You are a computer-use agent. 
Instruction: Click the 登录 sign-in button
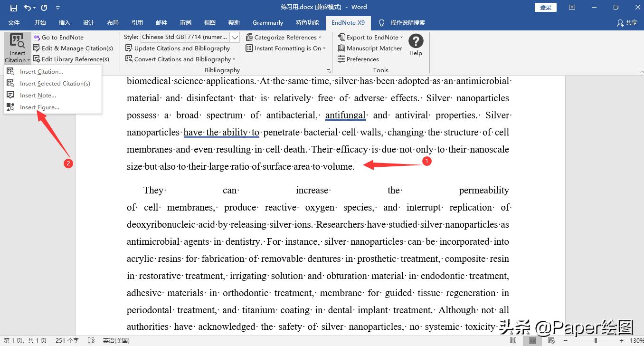(x=545, y=7)
